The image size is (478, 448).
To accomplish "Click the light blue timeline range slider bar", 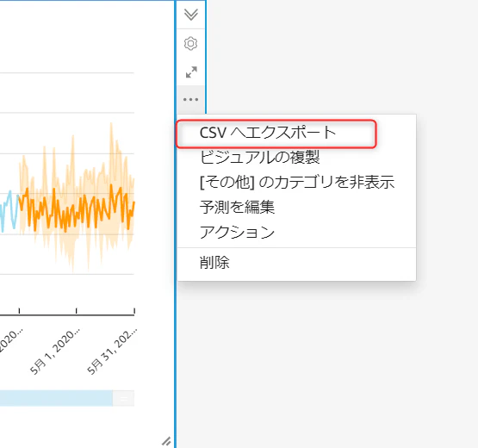I will point(56,398).
